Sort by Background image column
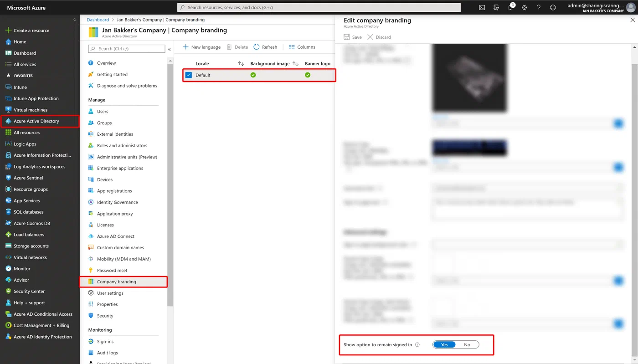Image resolution: width=638 pixels, height=364 pixels. tap(295, 64)
